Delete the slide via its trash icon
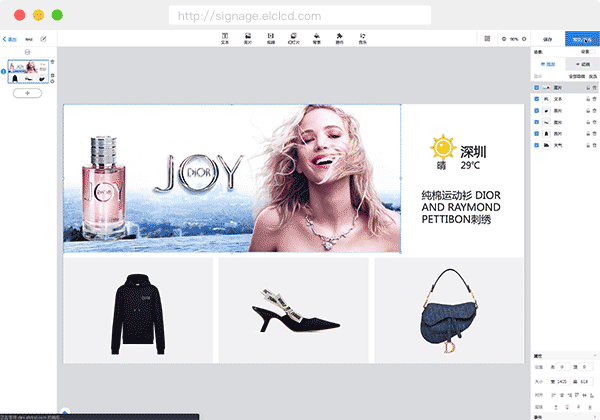This screenshot has height=420, width=600. [x=52, y=62]
